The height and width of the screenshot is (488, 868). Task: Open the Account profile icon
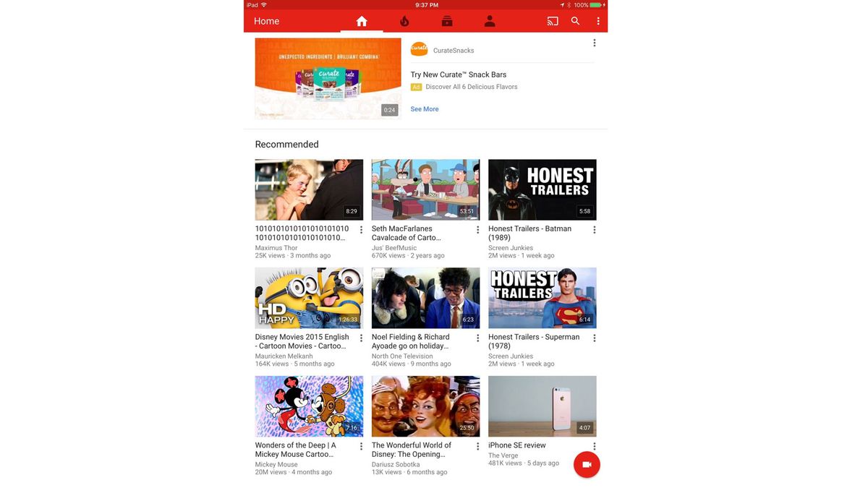coord(489,20)
